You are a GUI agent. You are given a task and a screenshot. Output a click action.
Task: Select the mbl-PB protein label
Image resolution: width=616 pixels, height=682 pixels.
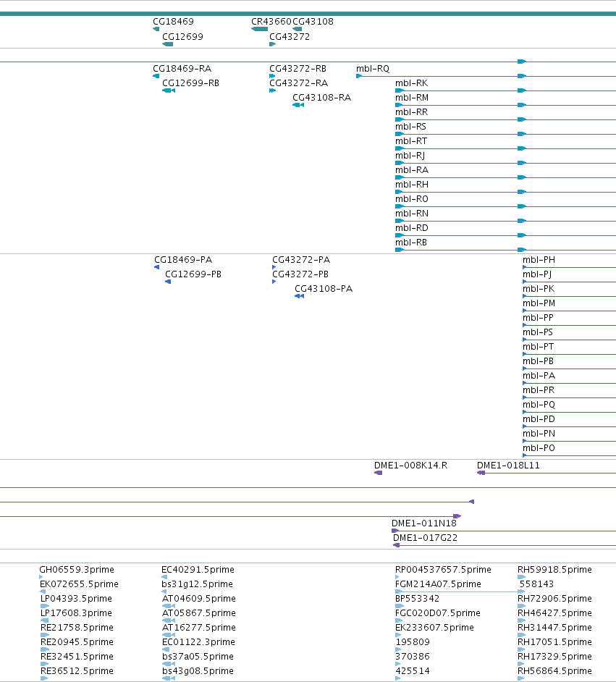(x=538, y=361)
